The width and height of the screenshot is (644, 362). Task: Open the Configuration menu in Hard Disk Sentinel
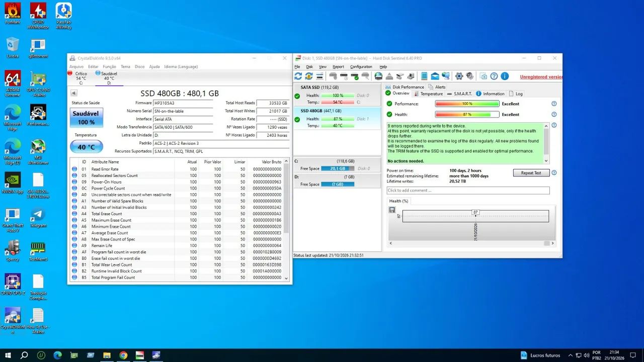361,66
